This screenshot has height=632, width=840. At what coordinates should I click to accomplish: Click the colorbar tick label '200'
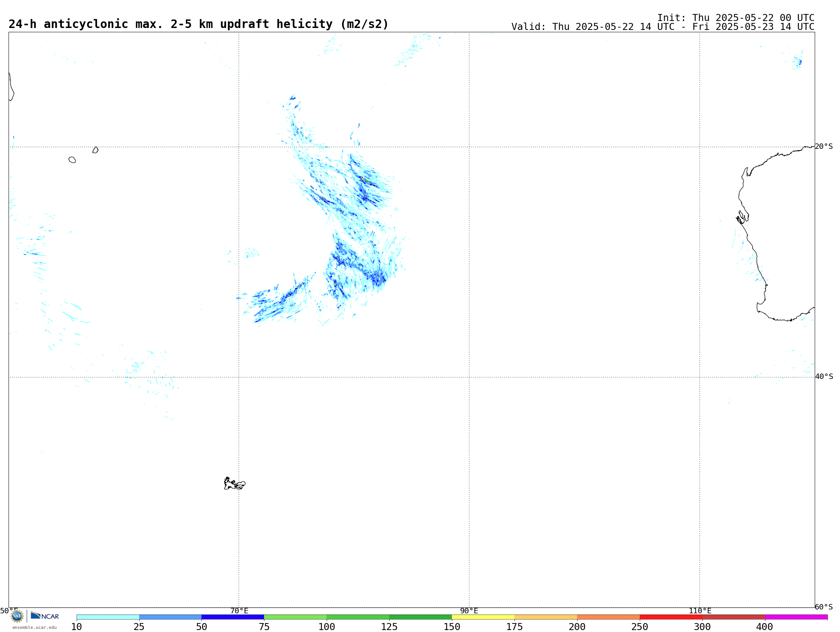point(577,627)
